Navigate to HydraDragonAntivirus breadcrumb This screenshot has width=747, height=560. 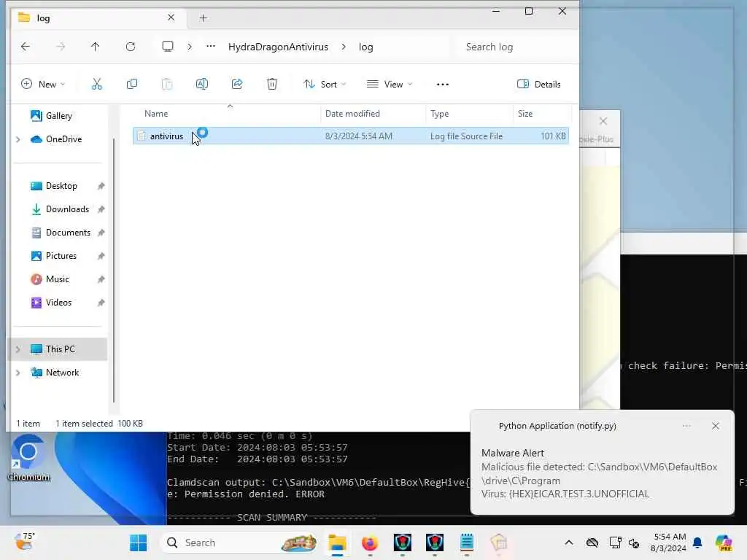click(x=278, y=47)
